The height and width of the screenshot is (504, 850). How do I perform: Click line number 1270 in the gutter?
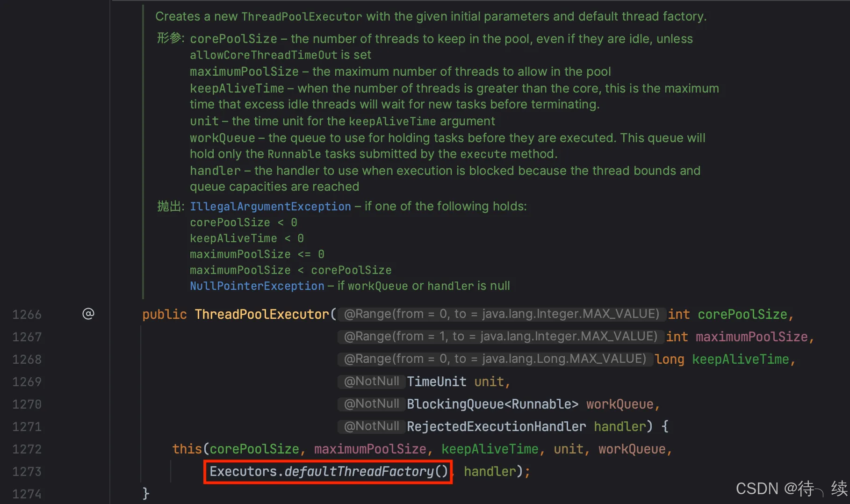[27, 404]
